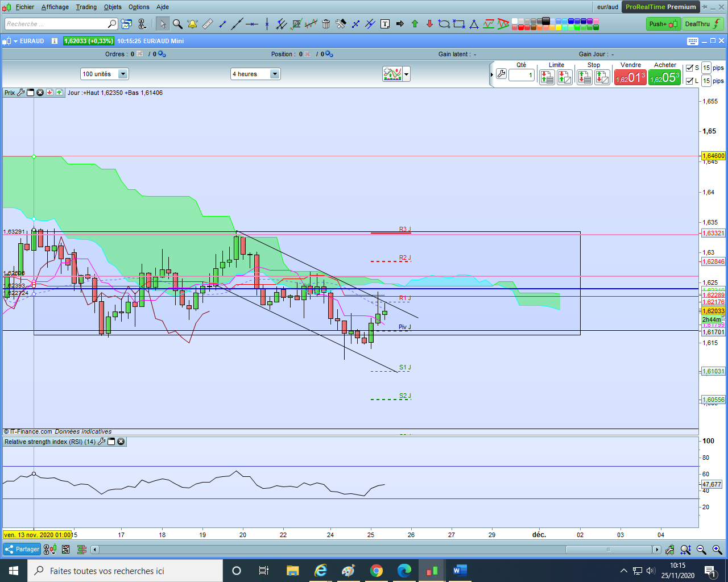
Task: Open the Trading menu
Action: pos(86,7)
